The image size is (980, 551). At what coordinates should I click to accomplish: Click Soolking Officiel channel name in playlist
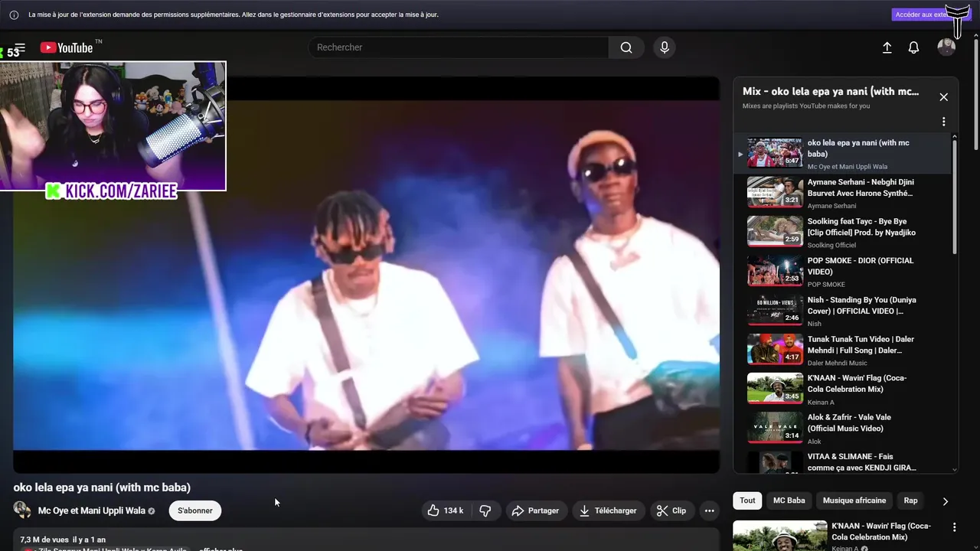(831, 245)
